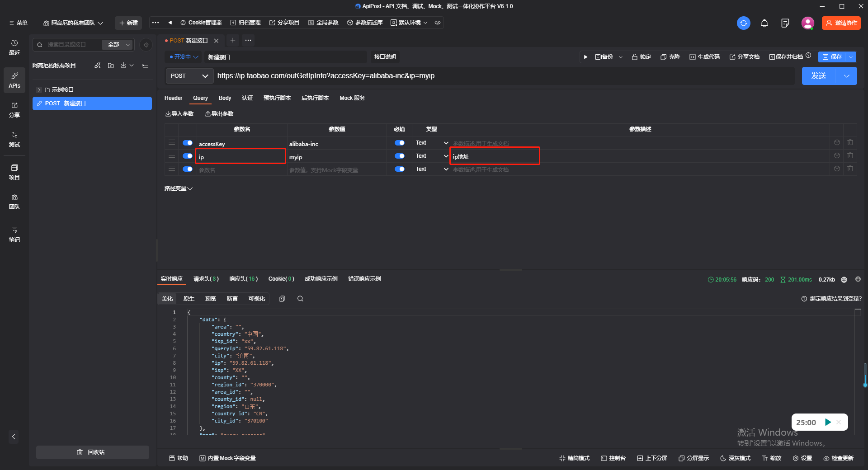Open the 开发中 status dropdown
The height and width of the screenshot is (470, 868).
(x=184, y=57)
